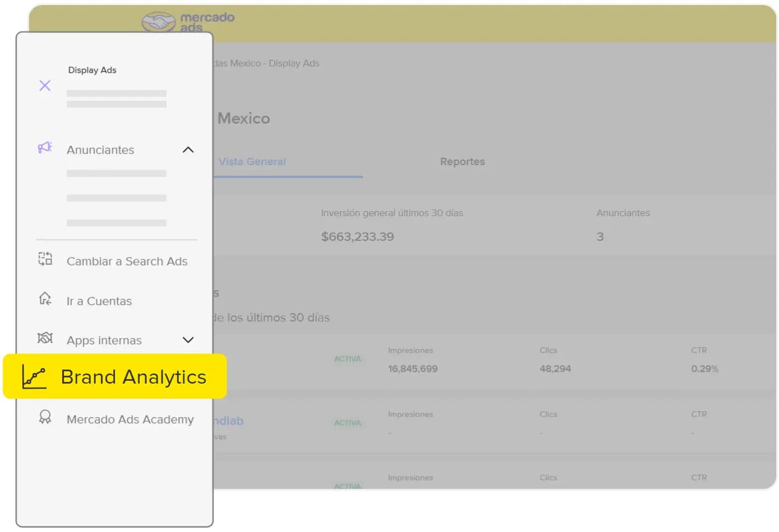
Task: Open the Anunciantes menu item
Action: [x=100, y=150]
